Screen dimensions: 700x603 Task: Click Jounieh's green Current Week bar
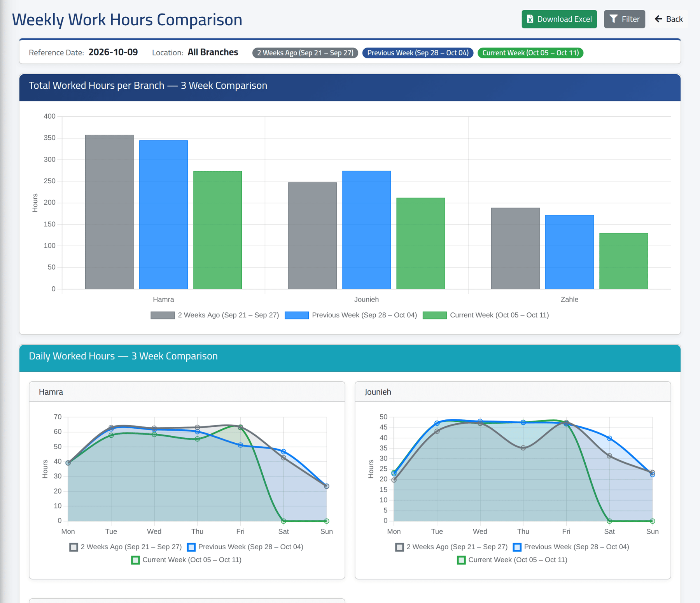[x=421, y=244]
